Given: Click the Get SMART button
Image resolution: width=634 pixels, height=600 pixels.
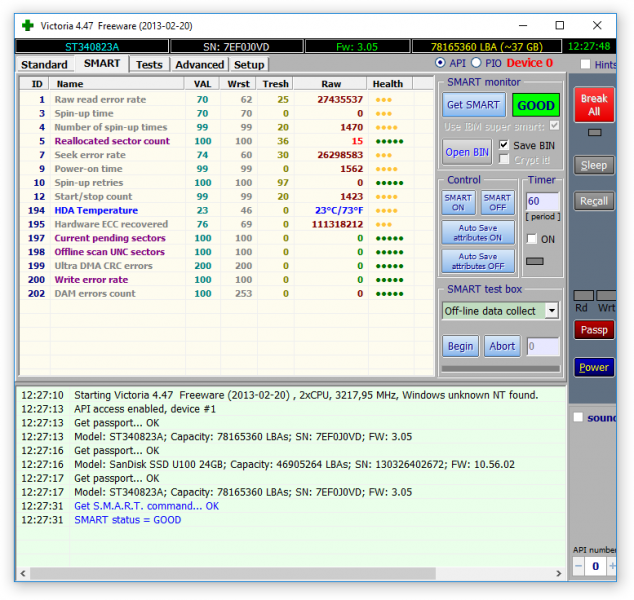Looking at the screenshot, I should [x=473, y=105].
